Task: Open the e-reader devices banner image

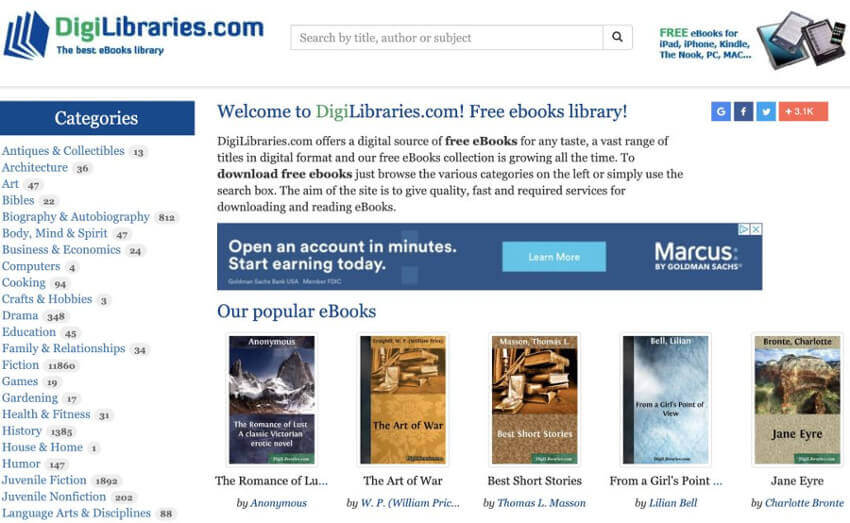Action: point(801,40)
